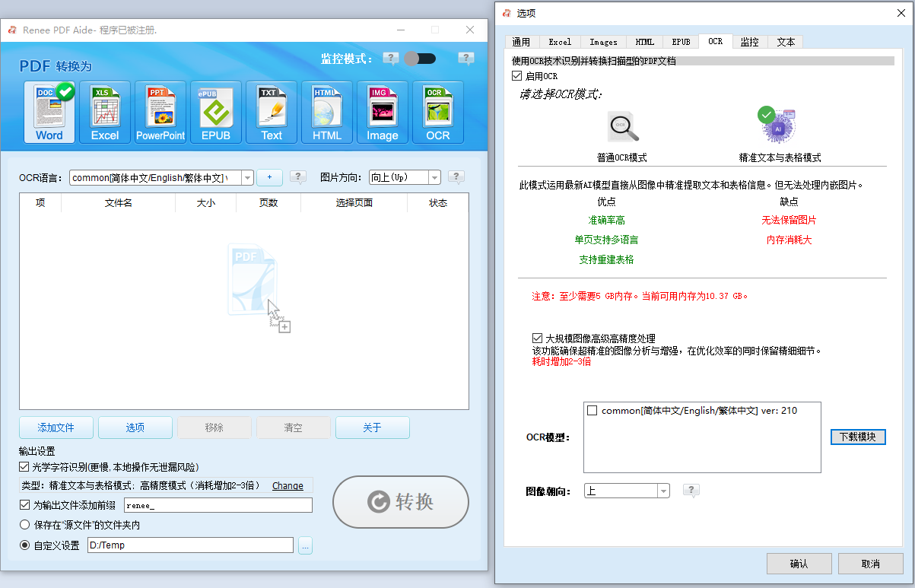Viewport: 915px width, 588px height.
Task: Select the OCR tab in options
Action: click(x=716, y=41)
